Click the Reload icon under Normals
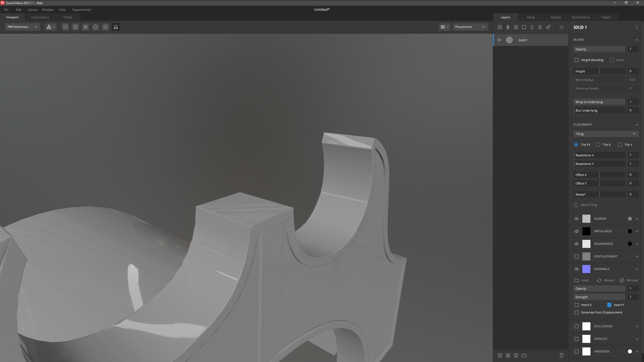644x362 pixels. [599, 280]
